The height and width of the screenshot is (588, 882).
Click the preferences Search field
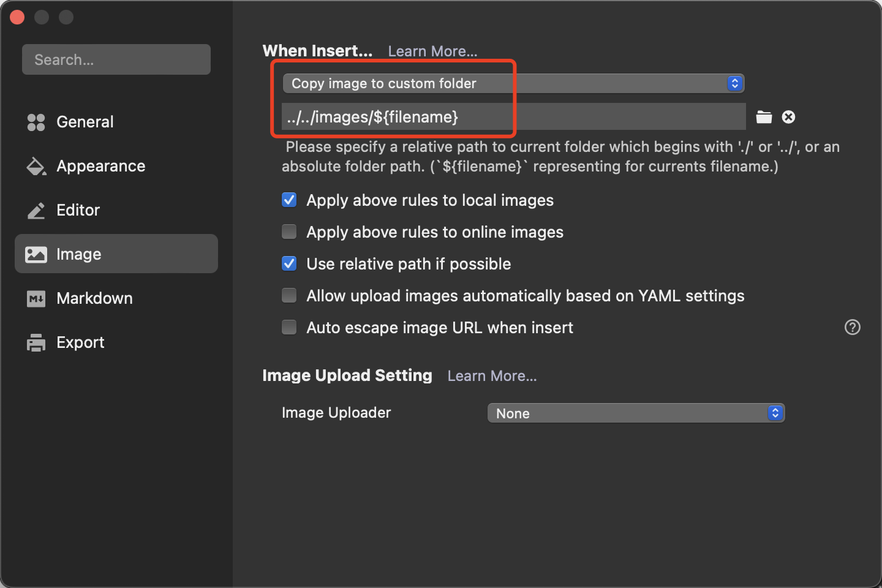click(x=116, y=59)
